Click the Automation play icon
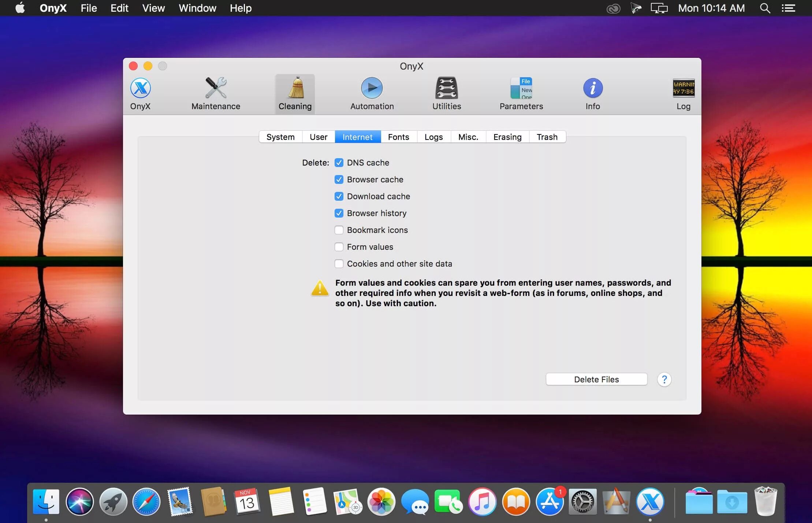Image resolution: width=812 pixels, height=523 pixels. pyautogui.click(x=372, y=88)
